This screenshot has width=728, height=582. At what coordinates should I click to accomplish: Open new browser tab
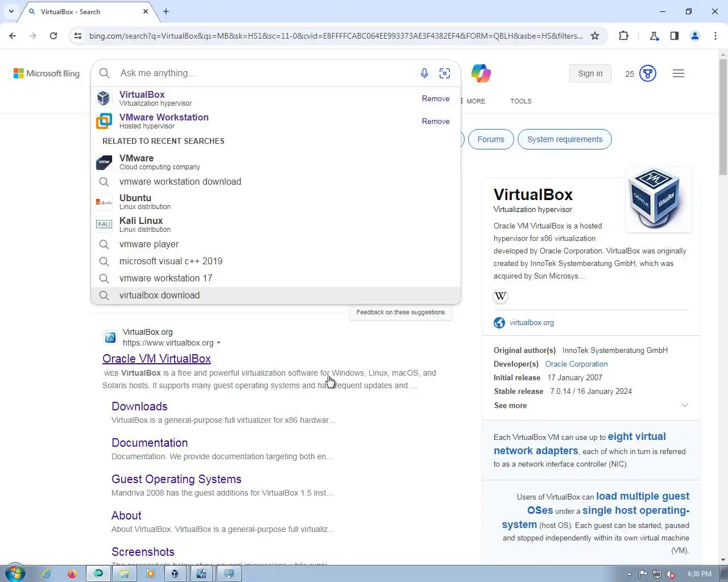point(166,11)
